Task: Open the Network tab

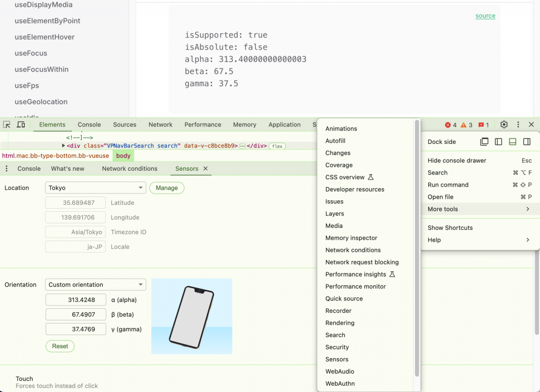Action: (x=160, y=124)
